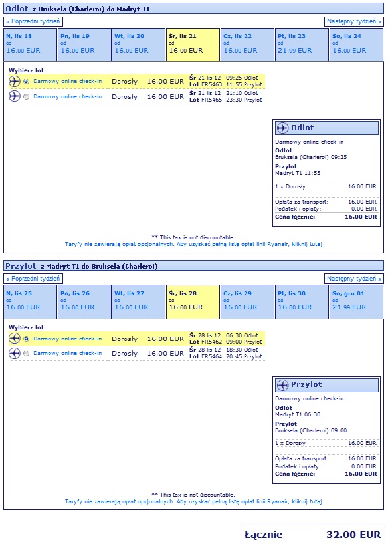392x544 pixels.
Task: Go to next week for Odlot
Action: 354,21
